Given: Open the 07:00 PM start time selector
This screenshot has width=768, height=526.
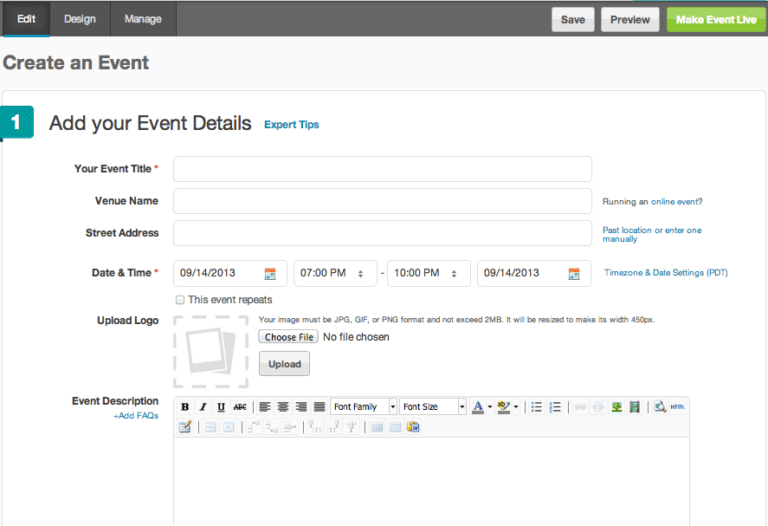Looking at the screenshot, I should (335, 273).
